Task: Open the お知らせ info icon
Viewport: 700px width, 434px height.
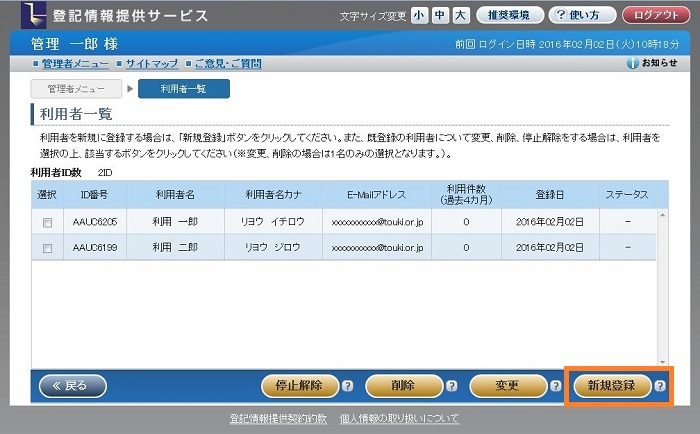Action: tap(633, 63)
